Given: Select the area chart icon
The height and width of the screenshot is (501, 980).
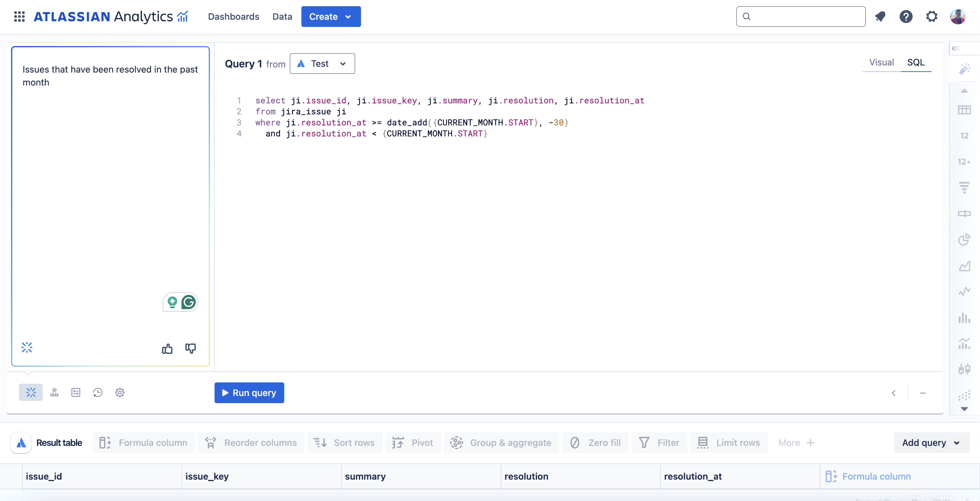Looking at the screenshot, I should (964, 265).
